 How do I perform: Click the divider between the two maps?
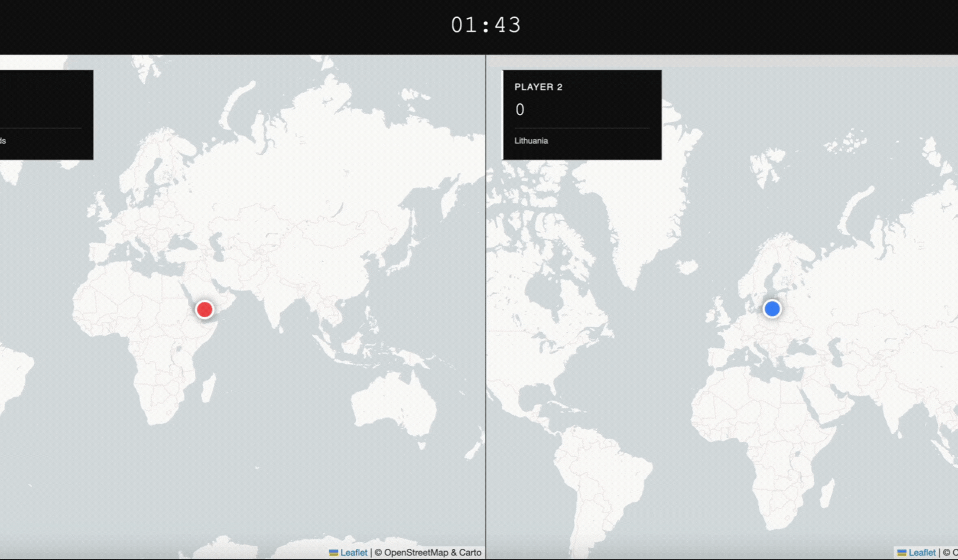[x=485, y=295]
